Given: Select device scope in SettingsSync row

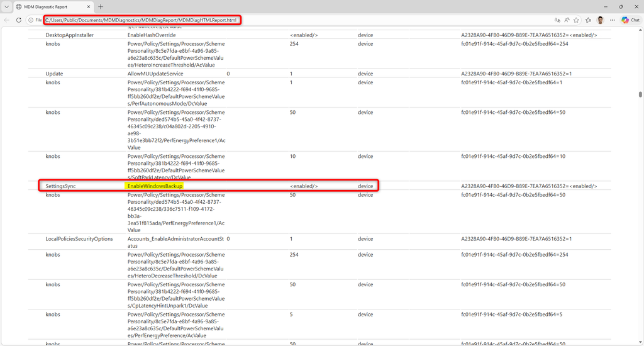Looking at the screenshot, I should pos(365,186).
